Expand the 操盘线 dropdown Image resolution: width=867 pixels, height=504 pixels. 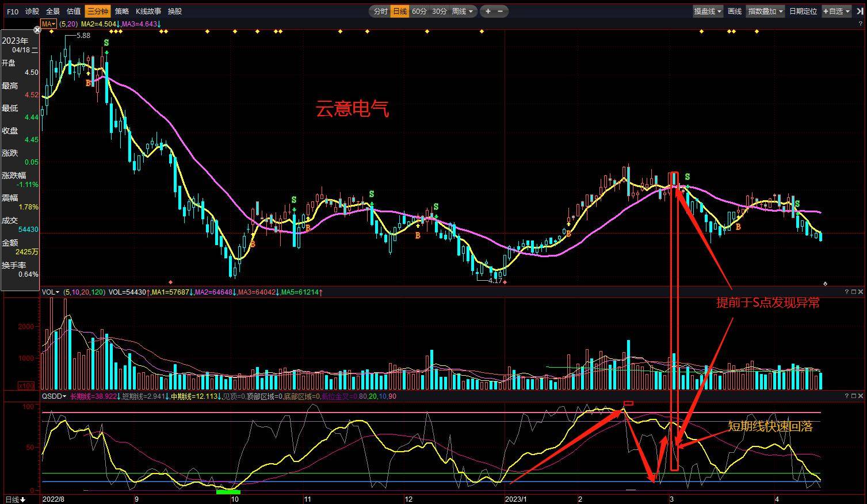pos(708,11)
